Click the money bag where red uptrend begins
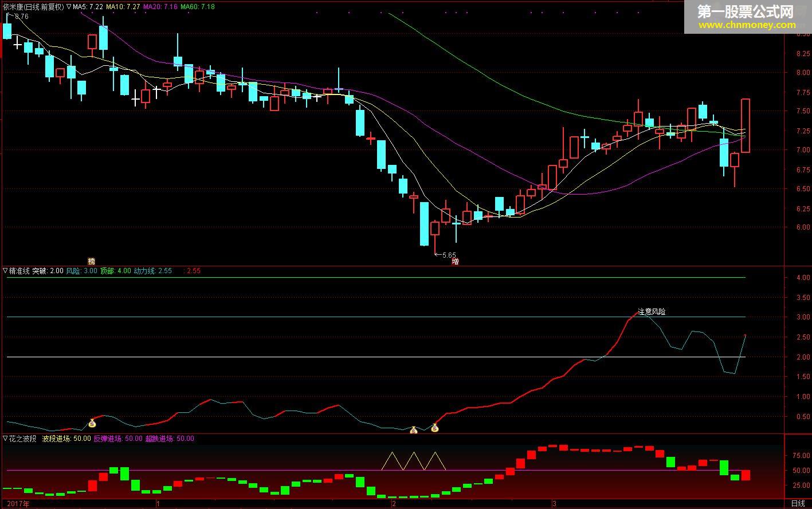 [434, 428]
